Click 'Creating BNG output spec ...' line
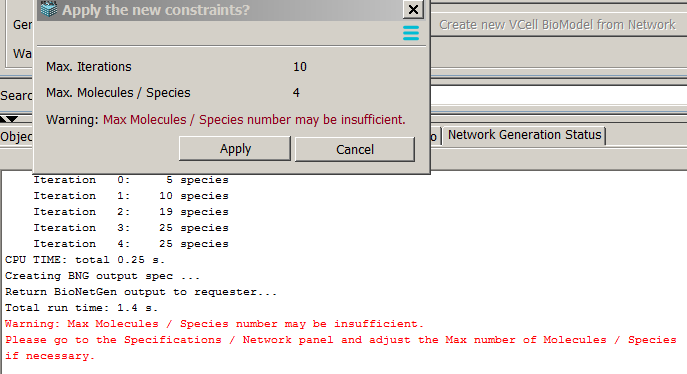Viewport: 687px width, 374px height. [x=103, y=276]
